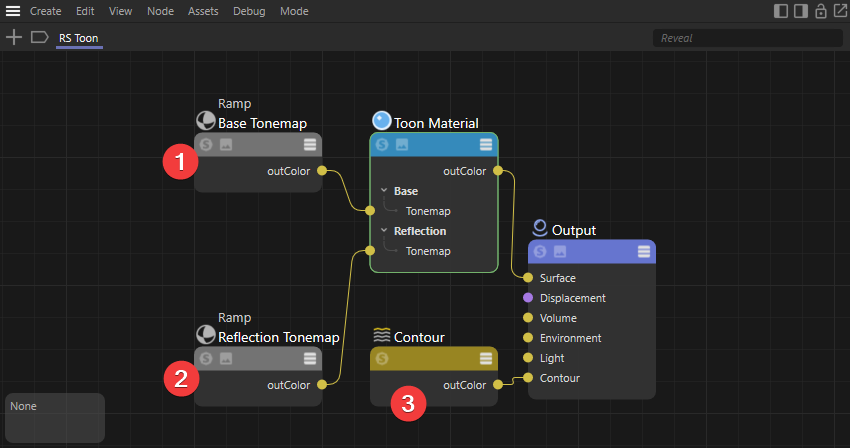Screen dimensions: 850x448
Task: Click the pop-out window icon at top right
Action: (x=839, y=11)
